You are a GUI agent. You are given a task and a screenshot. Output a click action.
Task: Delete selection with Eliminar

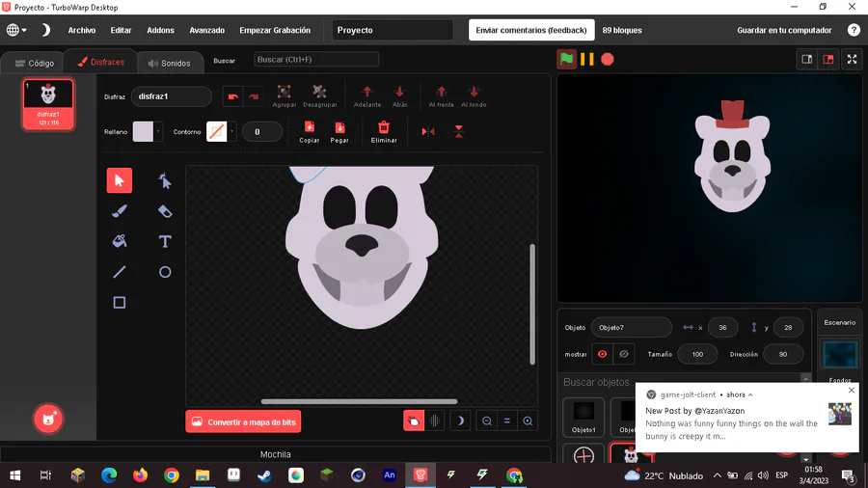[x=384, y=132]
